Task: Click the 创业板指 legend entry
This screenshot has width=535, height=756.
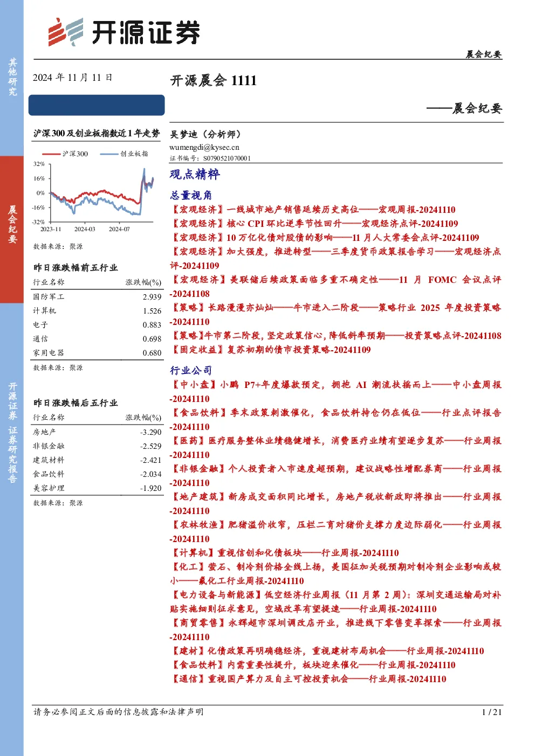Action: (x=124, y=154)
